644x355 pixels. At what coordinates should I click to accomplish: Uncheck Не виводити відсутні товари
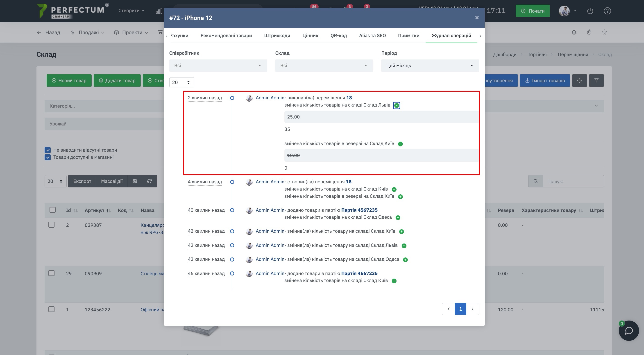(48, 150)
